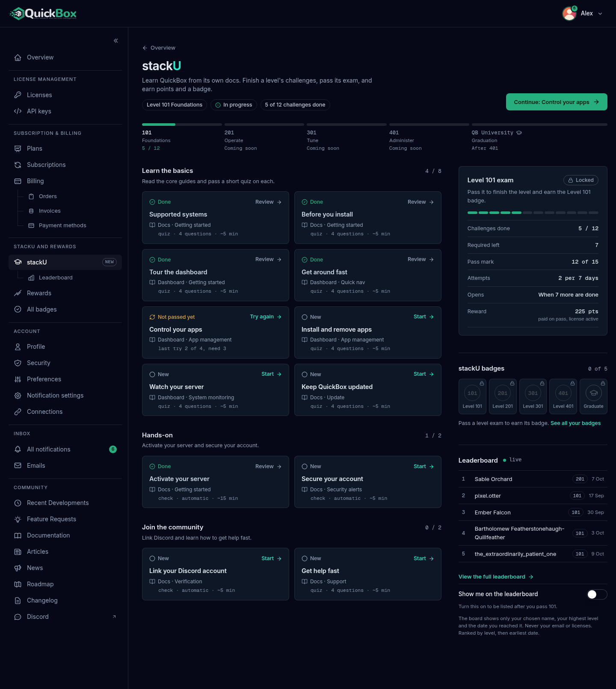
Task: Click the All notifications bell icon
Action: pyautogui.click(x=18, y=449)
